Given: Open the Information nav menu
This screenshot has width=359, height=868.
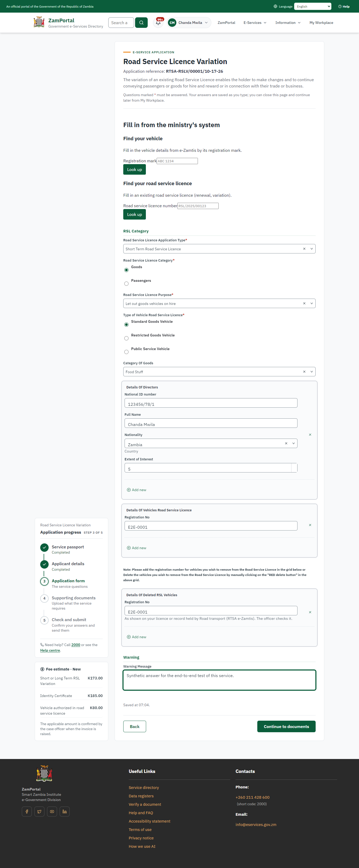Looking at the screenshot, I should pos(288,23).
